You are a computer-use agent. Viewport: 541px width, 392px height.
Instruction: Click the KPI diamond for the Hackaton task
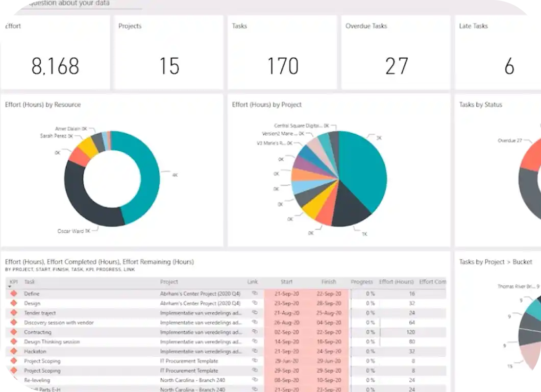[x=14, y=351]
